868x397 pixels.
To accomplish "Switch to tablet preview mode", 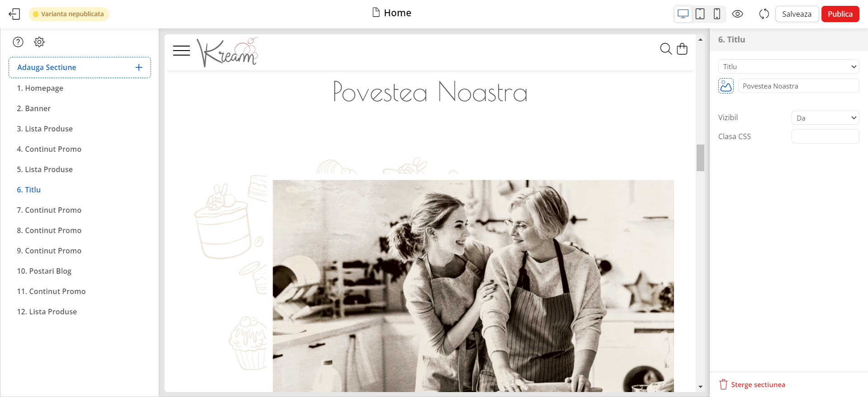I will (700, 14).
